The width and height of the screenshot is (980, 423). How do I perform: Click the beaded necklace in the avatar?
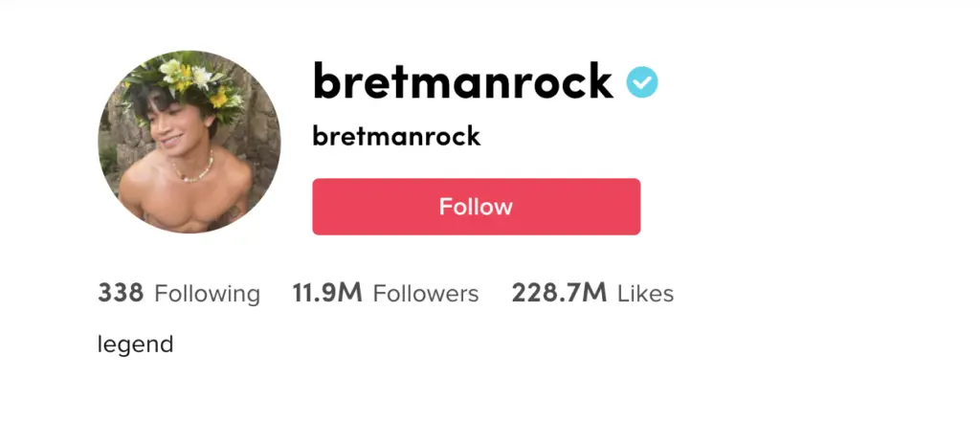click(x=193, y=168)
